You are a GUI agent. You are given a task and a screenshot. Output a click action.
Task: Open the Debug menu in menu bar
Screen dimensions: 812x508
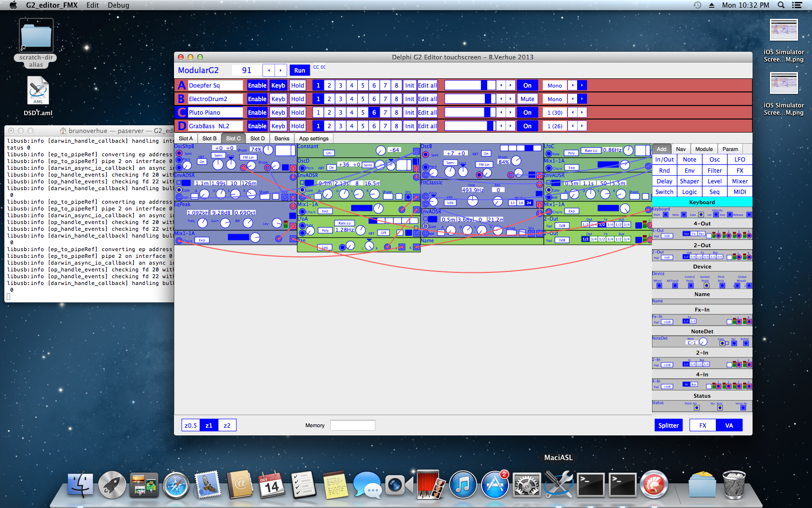118,5
